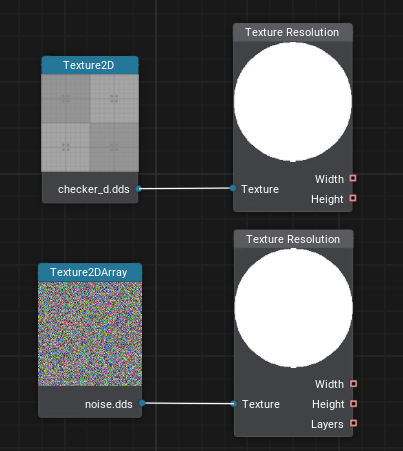The width and height of the screenshot is (403, 451).
Task: Click the Height output port of bottom Texture Resolution node
Action: (354, 404)
